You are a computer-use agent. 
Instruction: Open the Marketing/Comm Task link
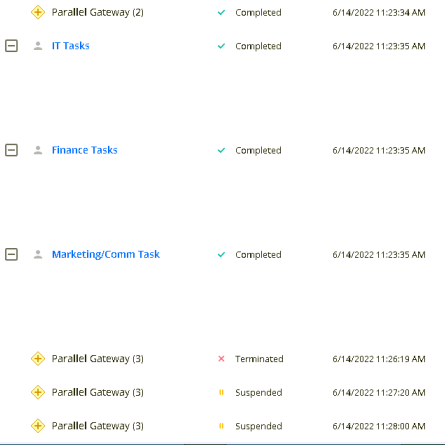(106, 255)
